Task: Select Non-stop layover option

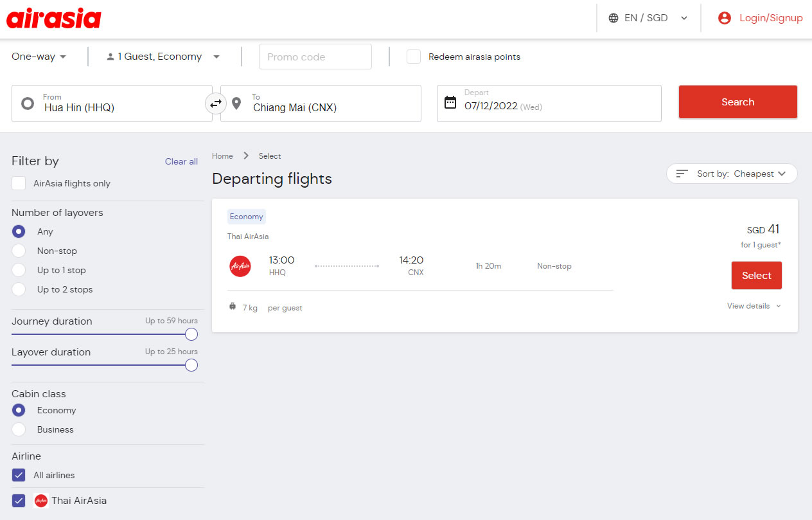Action: (19, 251)
